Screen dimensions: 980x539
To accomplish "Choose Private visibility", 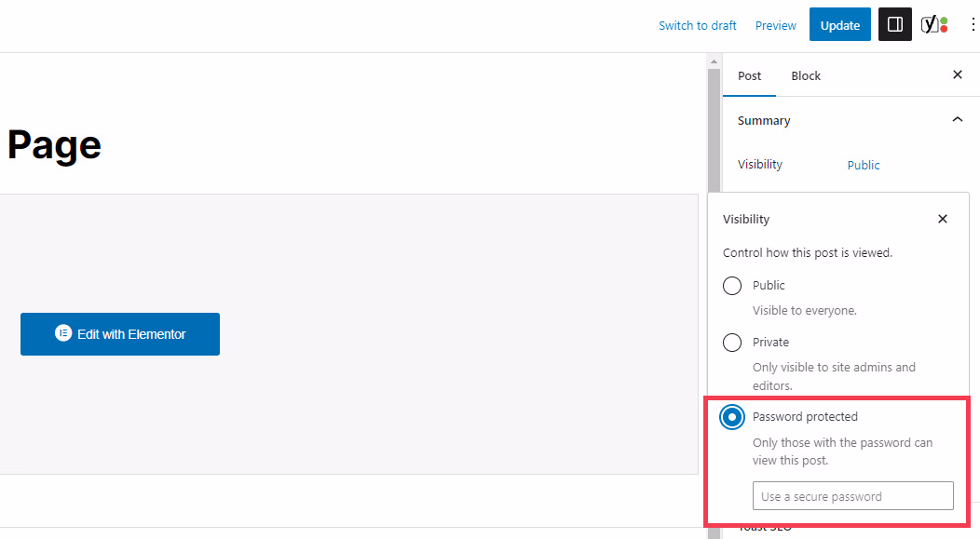I will pyautogui.click(x=732, y=342).
